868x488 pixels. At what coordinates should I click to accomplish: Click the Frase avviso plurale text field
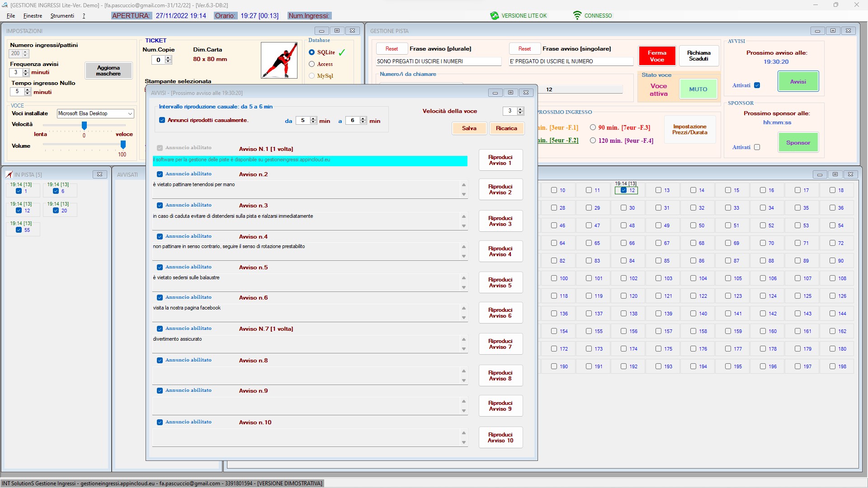click(x=438, y=61)
